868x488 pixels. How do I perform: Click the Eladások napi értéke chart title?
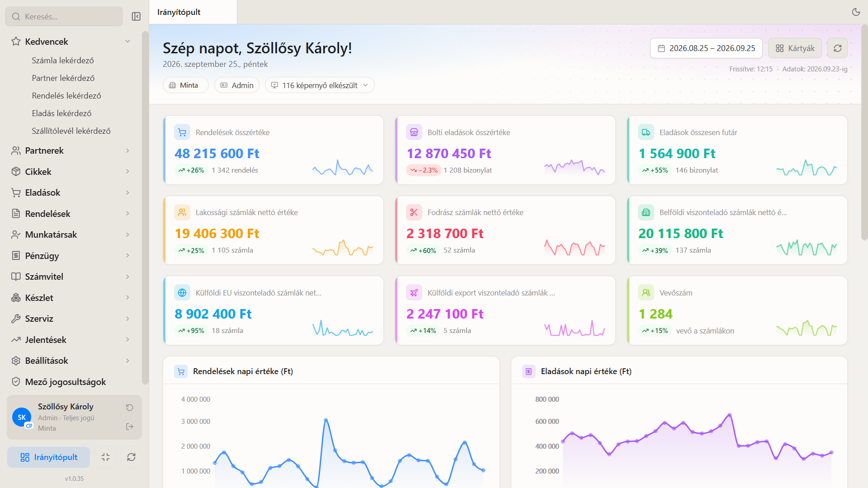(x=586, y=371)
